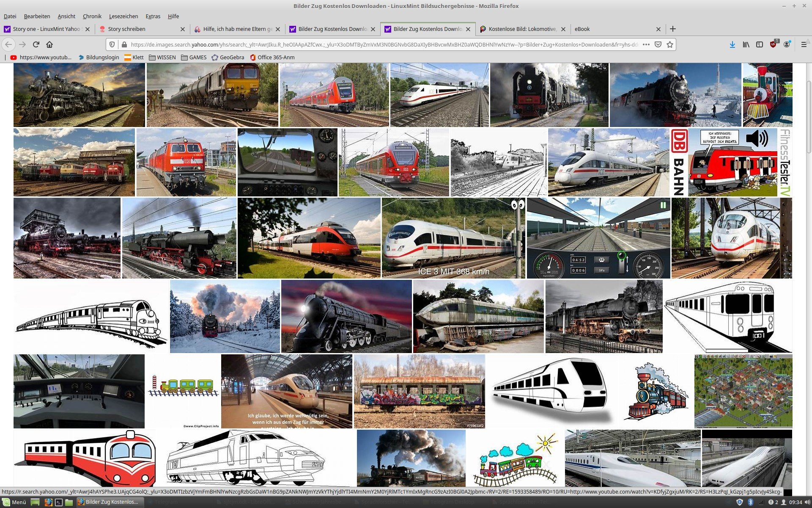The height and width of the screenshot is (508, 812).
Task: Open the Library icon in toolbar
Action: (746, 44)
